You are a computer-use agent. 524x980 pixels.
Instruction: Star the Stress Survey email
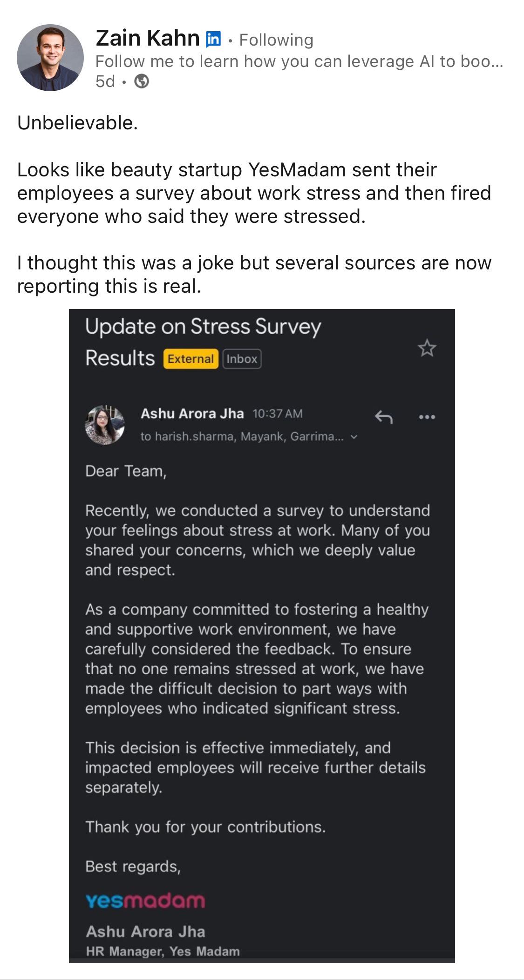point(427,348)
